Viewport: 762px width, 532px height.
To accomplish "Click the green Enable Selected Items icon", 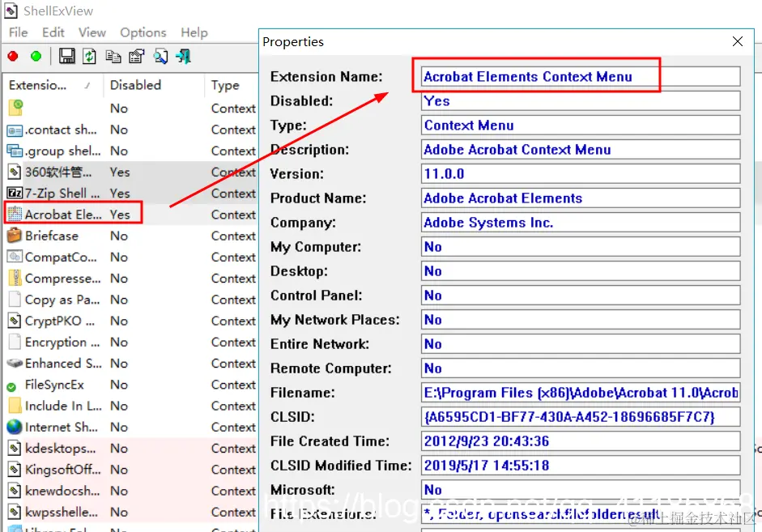I will coord(36,57).
